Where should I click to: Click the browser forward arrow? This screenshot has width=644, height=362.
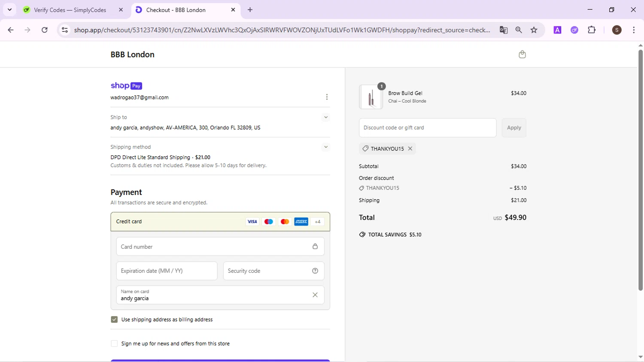pyautogui.click(x=27, y=30)
